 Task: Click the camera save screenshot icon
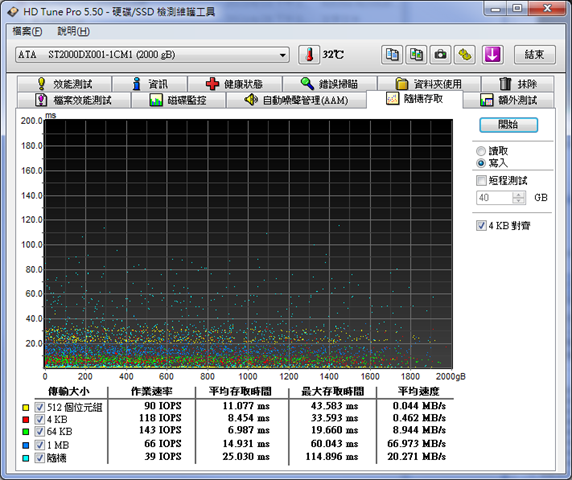tap(440, 55)
